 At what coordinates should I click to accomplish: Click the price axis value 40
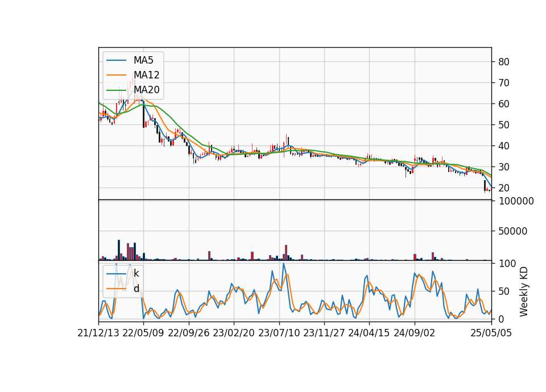tap(504, 146)
